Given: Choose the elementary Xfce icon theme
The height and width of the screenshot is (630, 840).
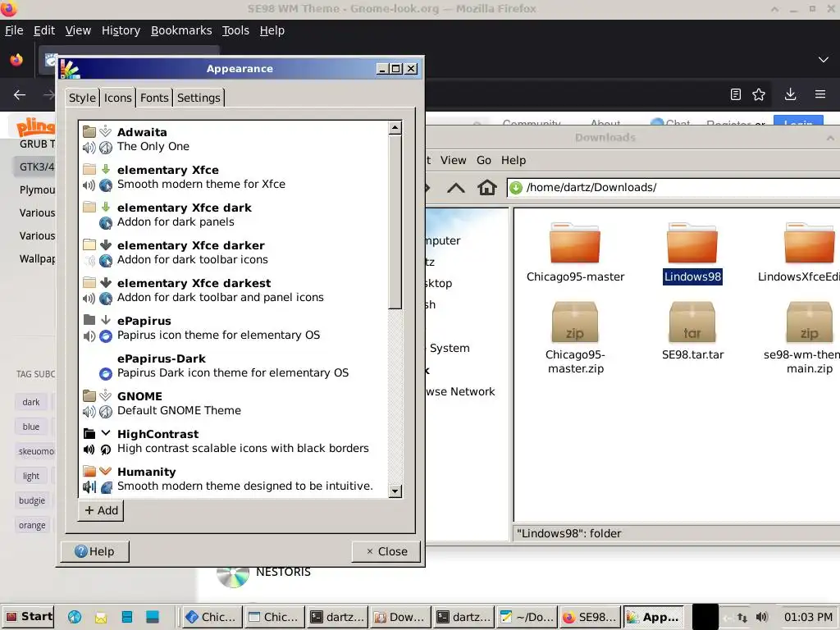Looking at the screenshot, I should point(234,177).
